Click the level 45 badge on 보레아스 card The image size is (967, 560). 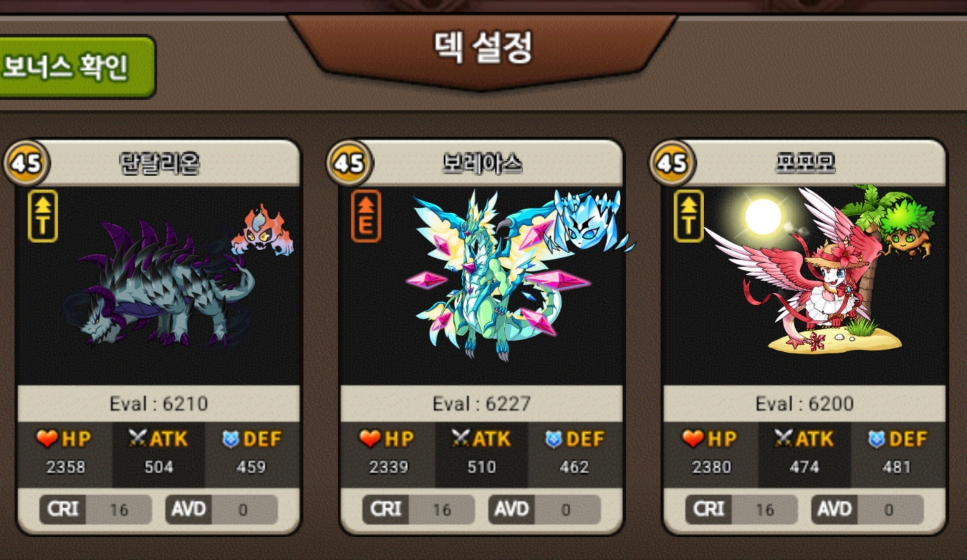click(349, 163)
